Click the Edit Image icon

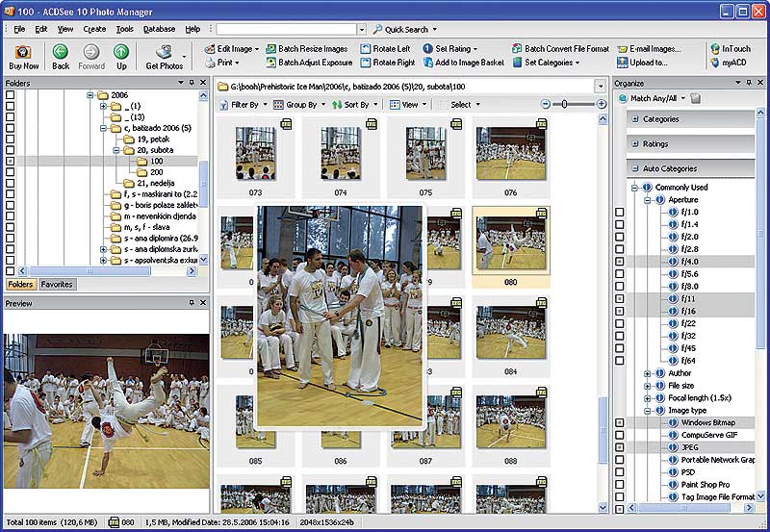click(210, 49)
